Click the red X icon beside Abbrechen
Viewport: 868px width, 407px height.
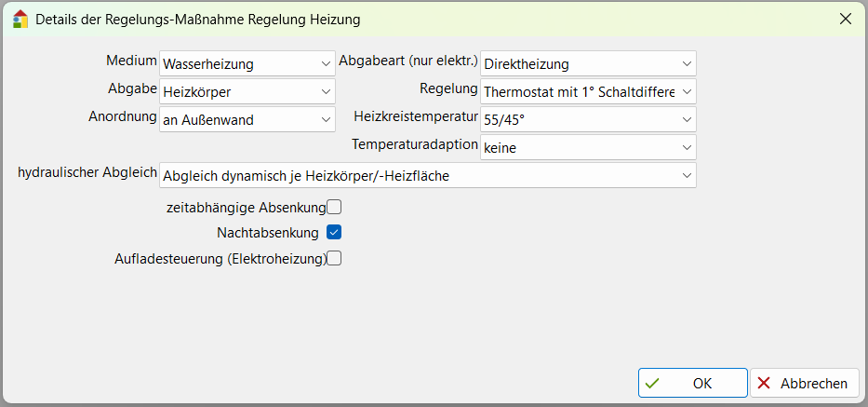[764, 383]
